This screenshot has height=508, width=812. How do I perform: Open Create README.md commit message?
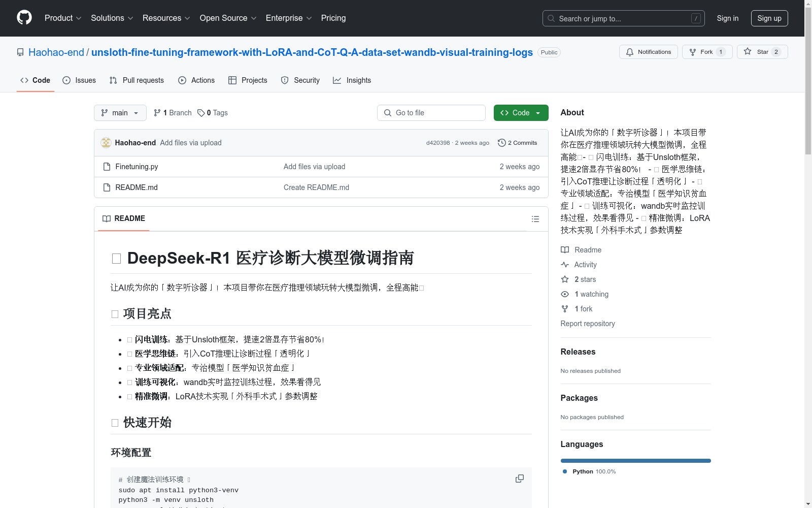tap(316, 187)
